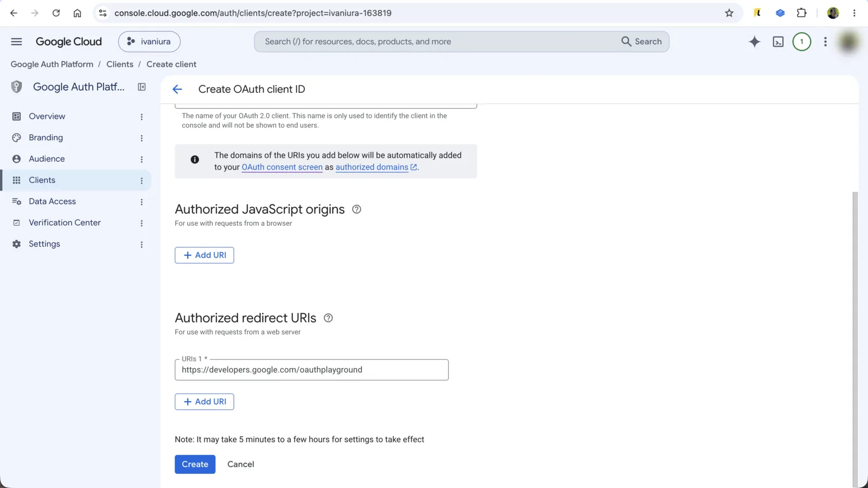Go to the browser home page
This screenshot has width=868, height=488.
point(77,13)
